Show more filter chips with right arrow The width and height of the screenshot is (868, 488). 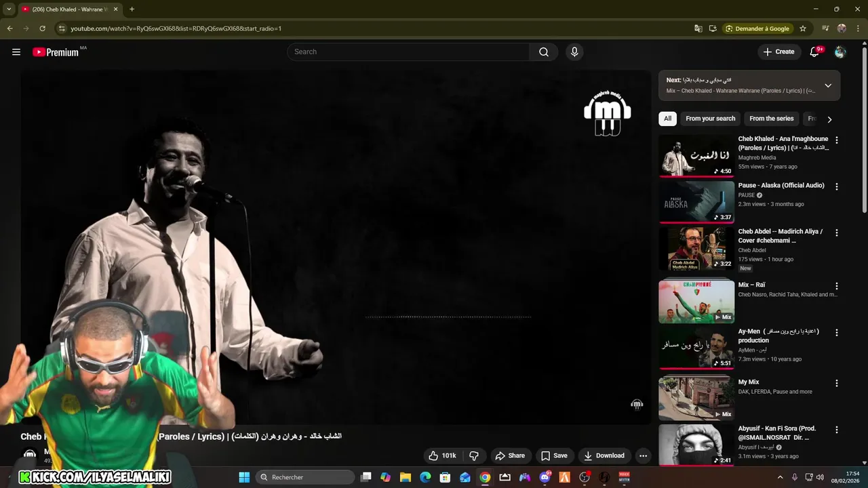coord(829,119)
